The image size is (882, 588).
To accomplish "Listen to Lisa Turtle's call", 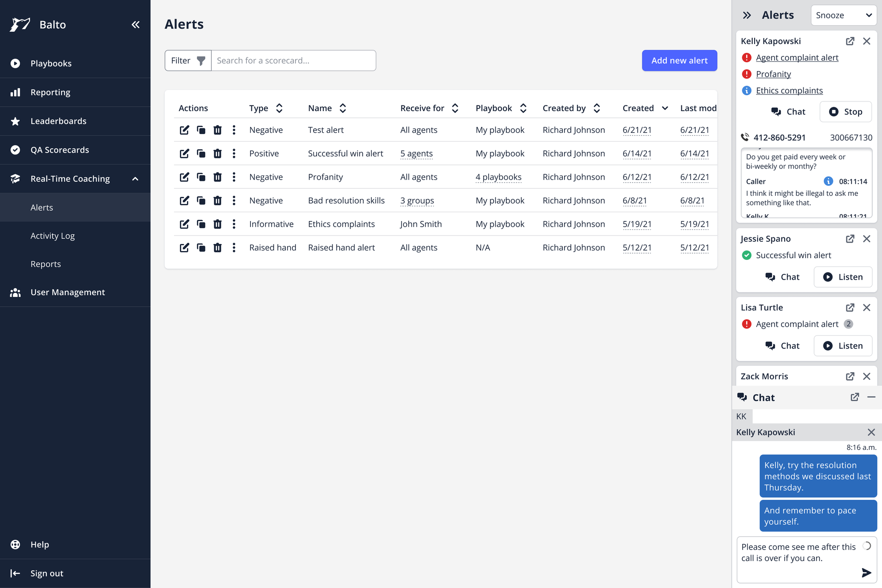I will coord(843,346).
